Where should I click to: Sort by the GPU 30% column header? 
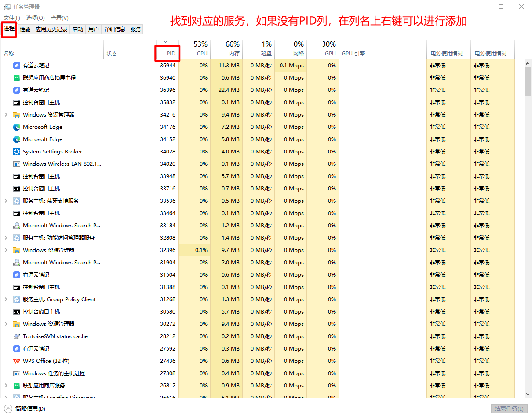click(x=323, y=49)
